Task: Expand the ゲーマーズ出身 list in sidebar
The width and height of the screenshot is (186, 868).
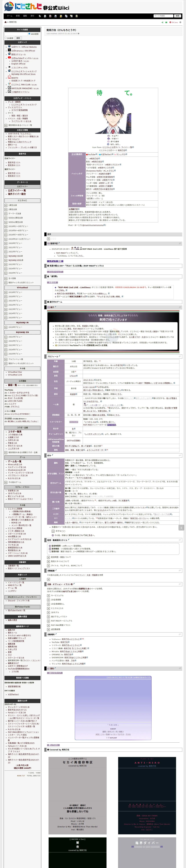Action: [6, 214]
